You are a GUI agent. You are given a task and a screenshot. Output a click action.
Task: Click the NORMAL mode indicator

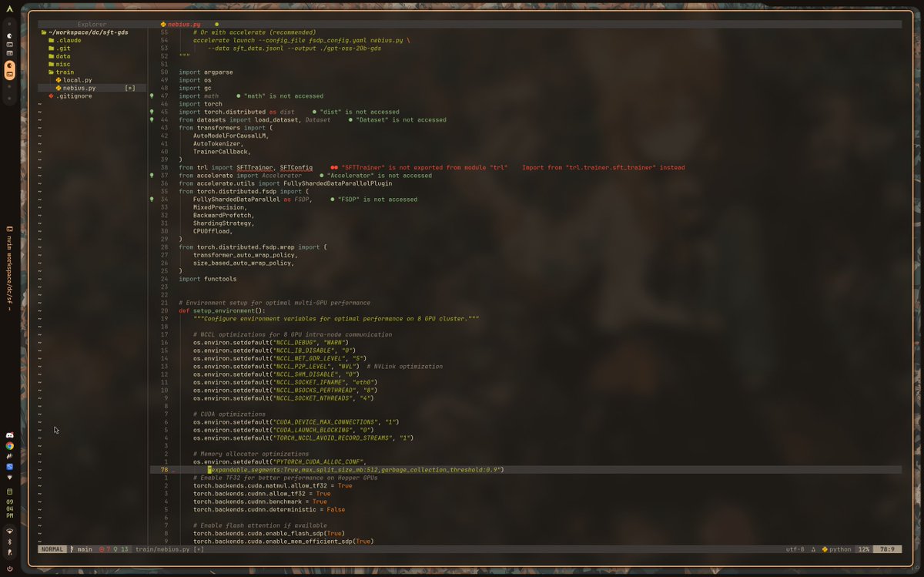coord(52,549)
